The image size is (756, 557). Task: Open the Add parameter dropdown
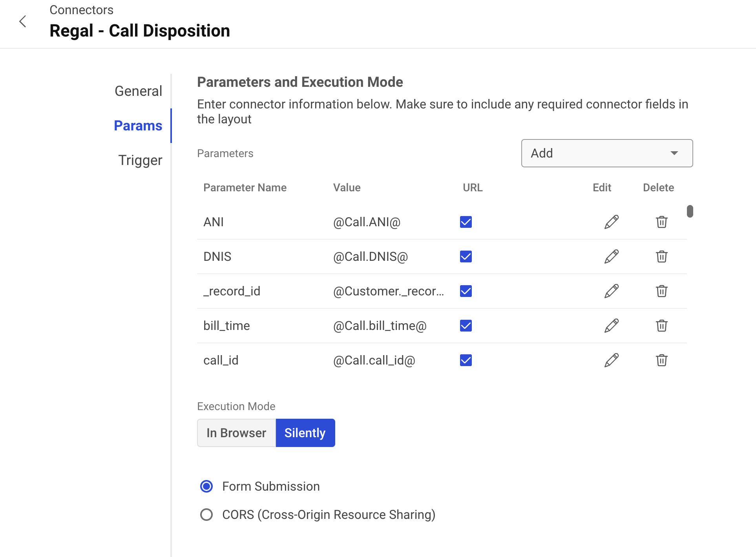[x=607, y=153]
